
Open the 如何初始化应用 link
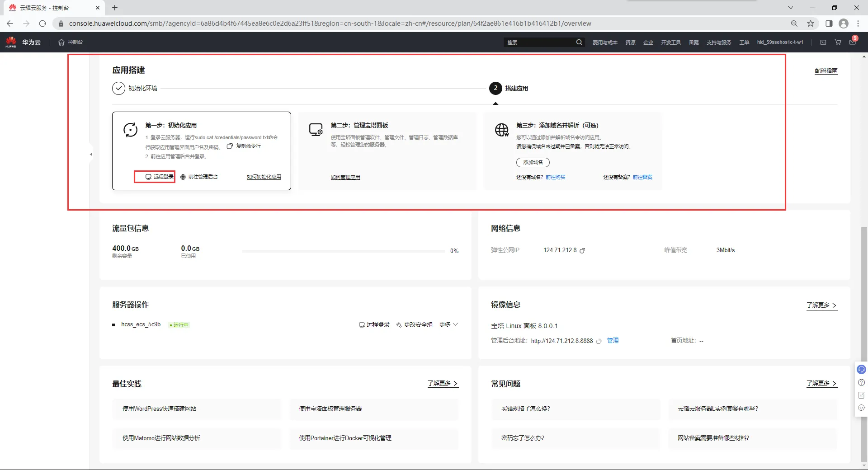(x=264, y=177)
